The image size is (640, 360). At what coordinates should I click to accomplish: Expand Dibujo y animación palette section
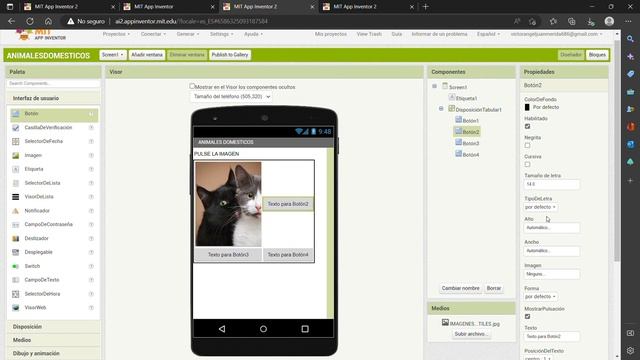click(53, 353)
